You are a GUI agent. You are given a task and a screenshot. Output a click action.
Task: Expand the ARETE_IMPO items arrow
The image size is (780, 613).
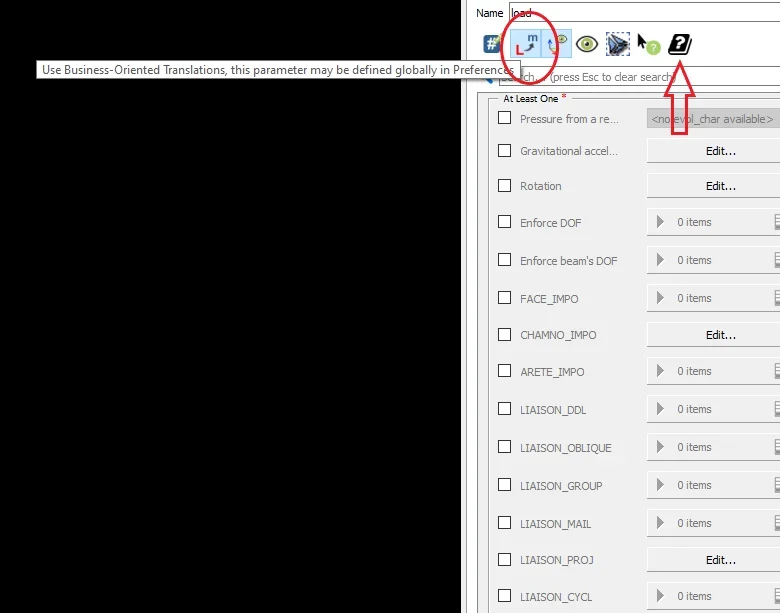pos(660,371)
